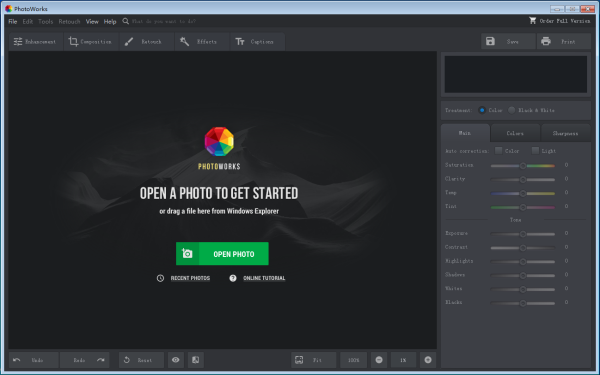Open the Edit menu
Image resolution: width=600 pixels, height=375 pixels.
coord(28,21)
